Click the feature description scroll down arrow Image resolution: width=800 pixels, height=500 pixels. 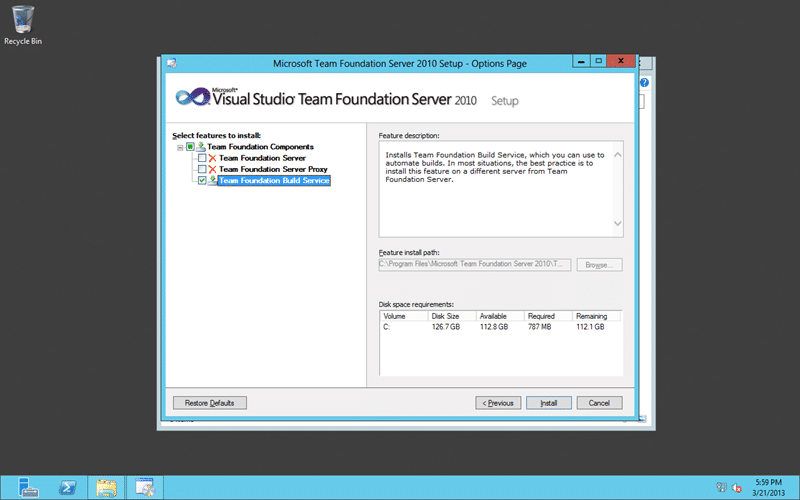click(617, 223)
